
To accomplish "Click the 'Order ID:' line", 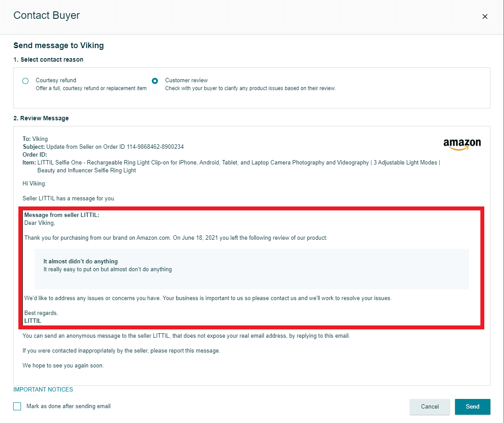I will [35, 154].
